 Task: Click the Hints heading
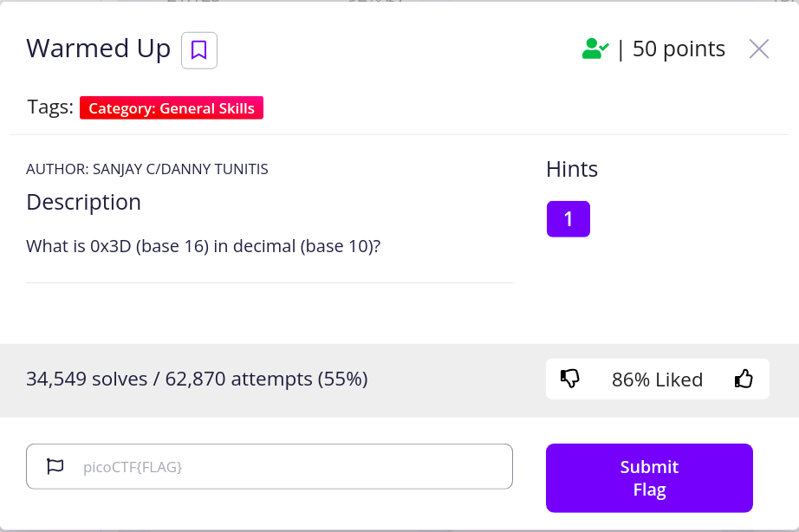(572, 170)
